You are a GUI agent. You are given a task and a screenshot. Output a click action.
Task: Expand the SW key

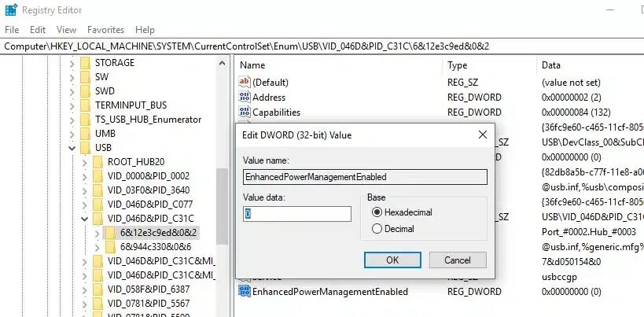(72, 77)
